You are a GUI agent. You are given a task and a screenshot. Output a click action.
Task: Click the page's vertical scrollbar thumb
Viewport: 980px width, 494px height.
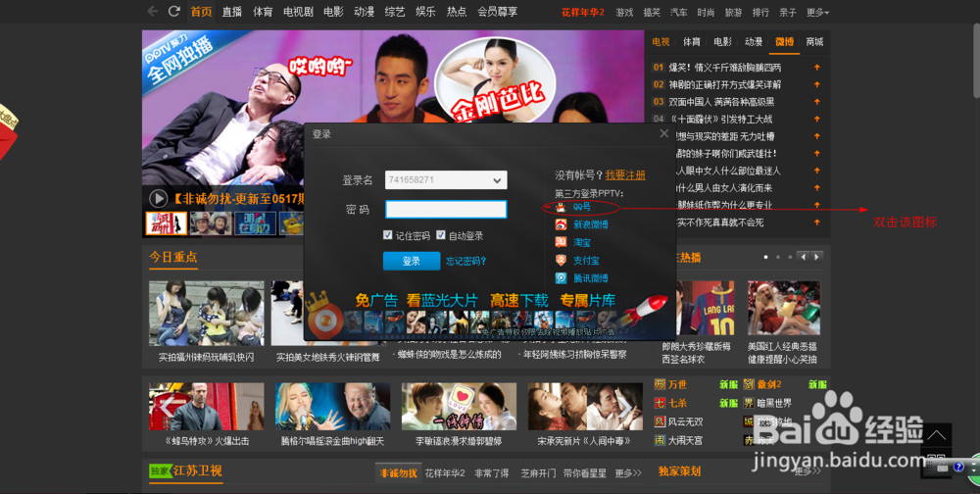tap(976, 60)
